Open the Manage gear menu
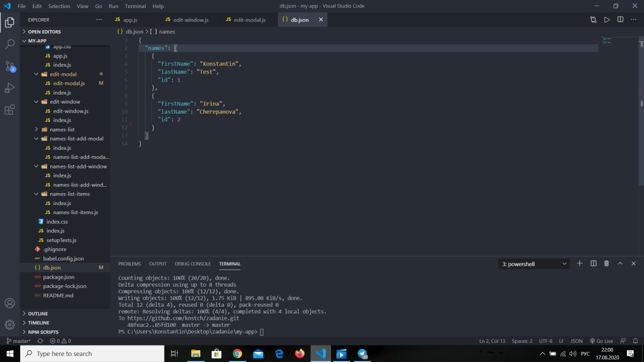This screenshot has height=362, width=644. 10,325
